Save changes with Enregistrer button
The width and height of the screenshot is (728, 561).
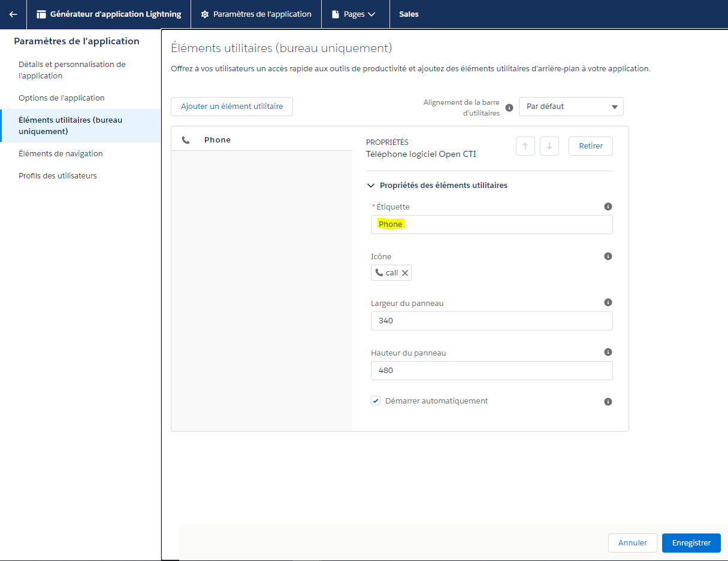[691, 543]
